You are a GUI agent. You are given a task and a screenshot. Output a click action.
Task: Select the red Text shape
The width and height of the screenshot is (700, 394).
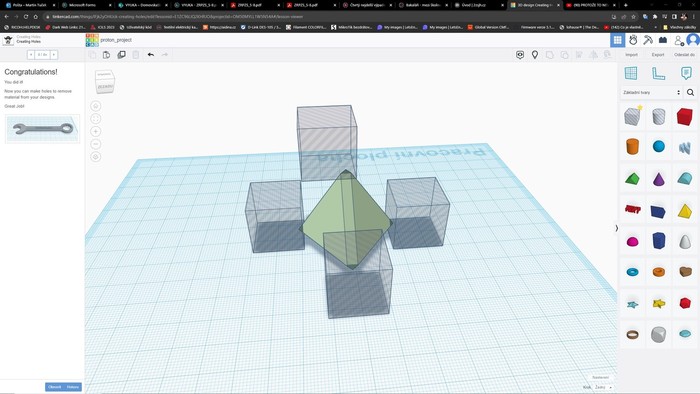pyautogui.click(x=633, y=209)
